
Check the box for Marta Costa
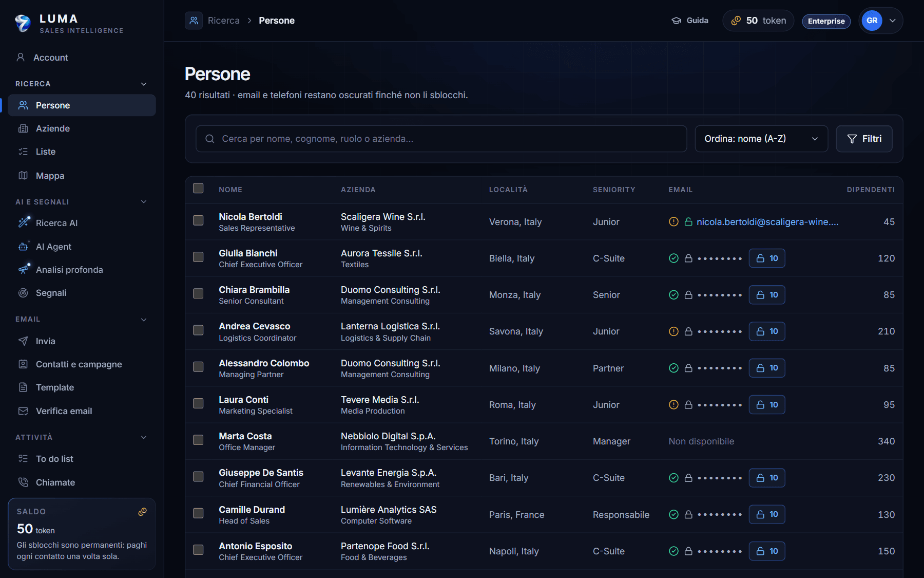(198, 440)
